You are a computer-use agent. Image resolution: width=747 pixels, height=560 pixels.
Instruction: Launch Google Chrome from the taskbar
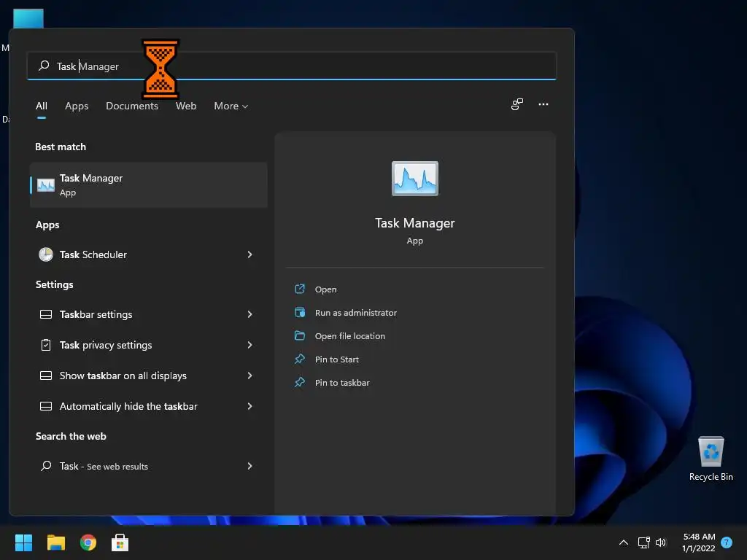point(88,542)
